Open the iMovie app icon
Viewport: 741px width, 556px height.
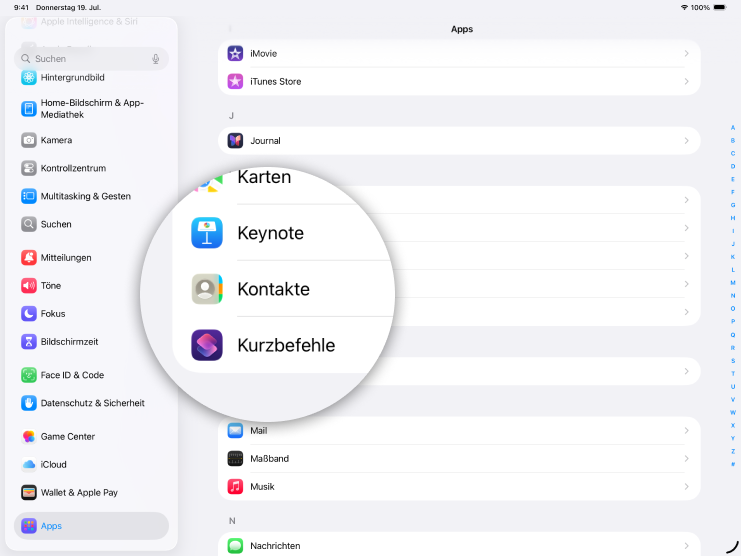tap(235, 53)
